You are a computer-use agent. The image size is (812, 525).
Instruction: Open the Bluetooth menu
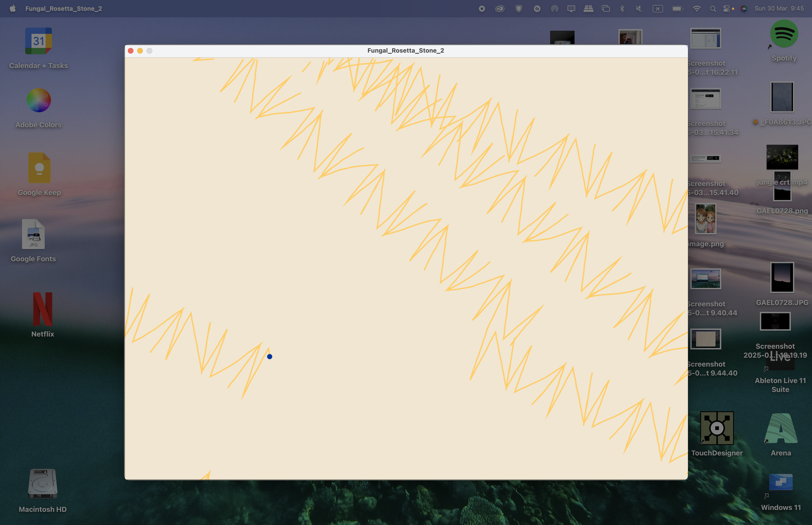622,8
